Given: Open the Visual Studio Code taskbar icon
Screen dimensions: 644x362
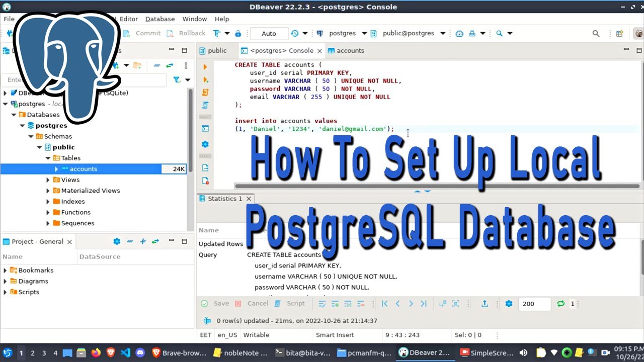Looking at the screenshot, I should click(x=125, y=353).
